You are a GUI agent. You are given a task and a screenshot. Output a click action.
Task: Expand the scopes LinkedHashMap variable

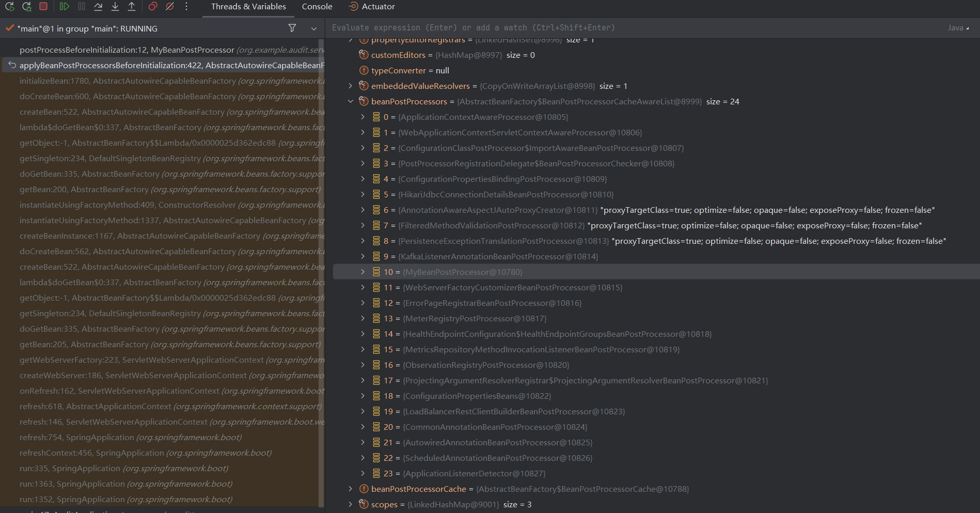click(351, 504)
